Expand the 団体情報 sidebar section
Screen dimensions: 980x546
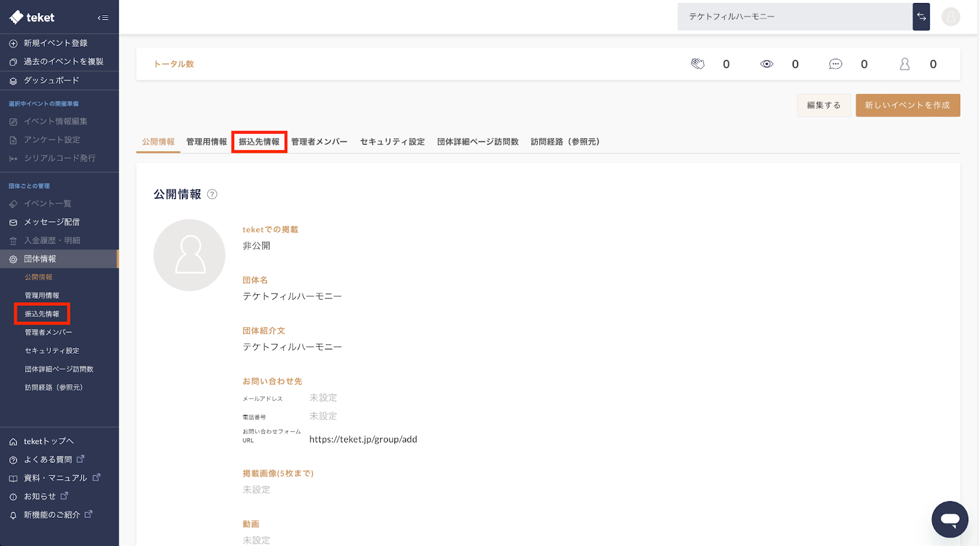pos(40,259)
